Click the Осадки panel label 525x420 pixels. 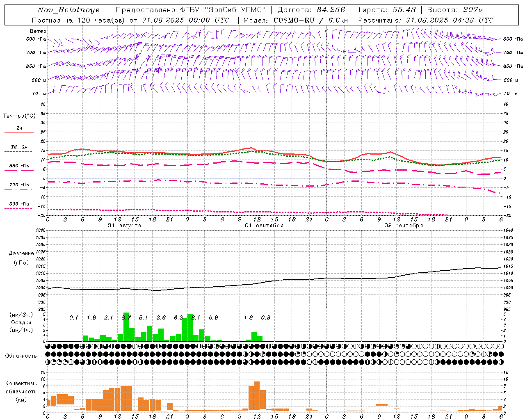(21, 322)
